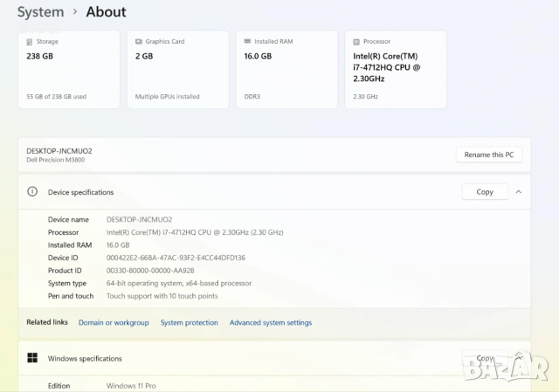Click the 'Device ID' label
Viewport: 559px width, 392px height.
[x=63, y=258]
